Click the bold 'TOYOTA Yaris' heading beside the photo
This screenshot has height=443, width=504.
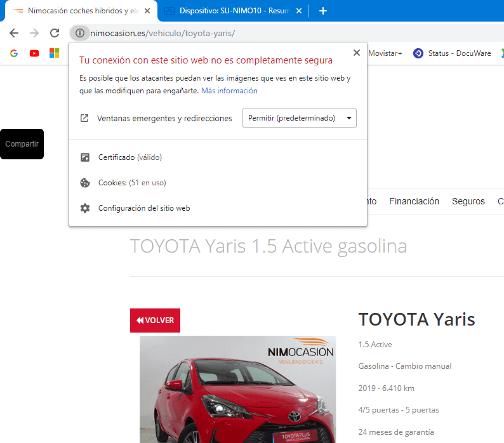416,319
